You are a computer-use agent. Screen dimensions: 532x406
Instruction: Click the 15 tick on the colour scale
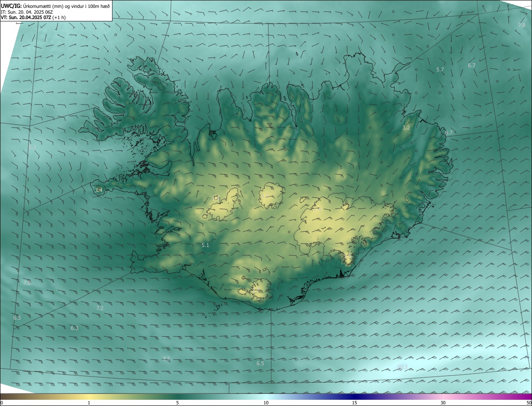click(x=355, y=403)
